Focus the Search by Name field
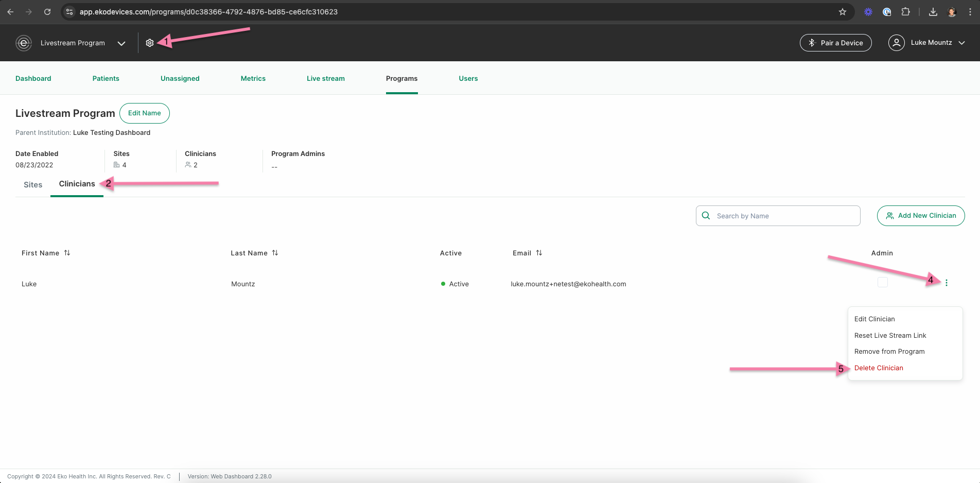This screenshot has height=483, width=980. pyautogui.click(x=778, y=216)
